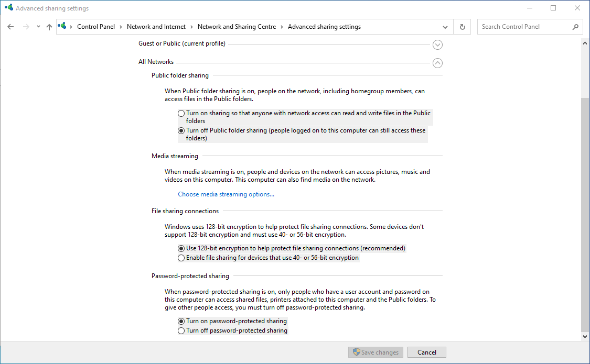
Task: Maximize the Advanced sharing settings window
Action: coord(553,8)
